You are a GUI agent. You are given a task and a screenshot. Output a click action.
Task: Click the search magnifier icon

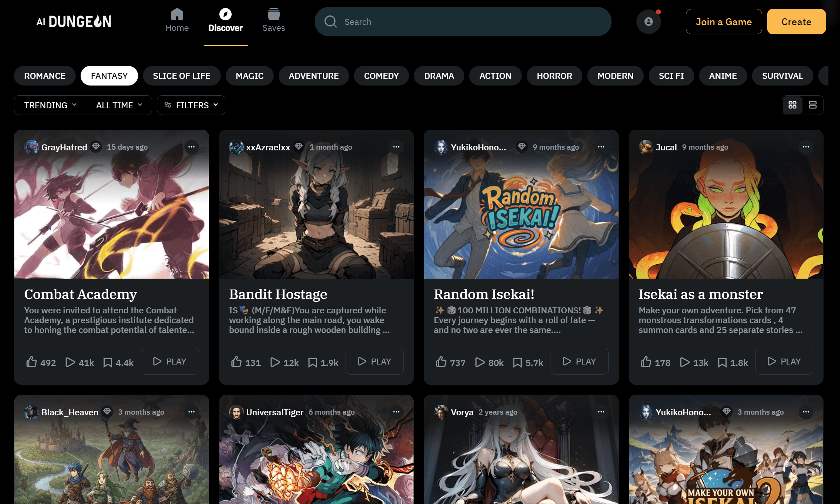tap(330, 22)
